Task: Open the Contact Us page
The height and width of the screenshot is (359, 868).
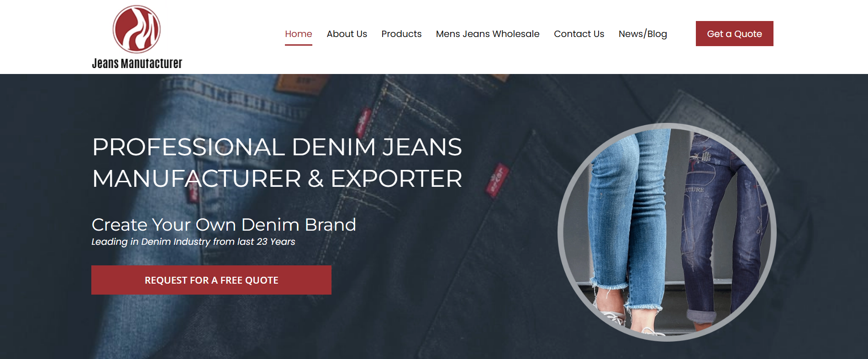Action: click(x=579, y=34)
